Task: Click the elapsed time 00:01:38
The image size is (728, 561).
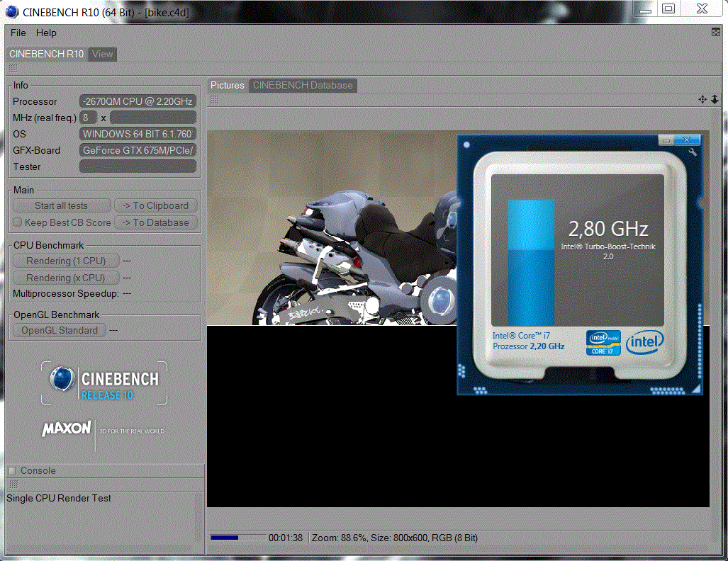Action: [286, 538]
